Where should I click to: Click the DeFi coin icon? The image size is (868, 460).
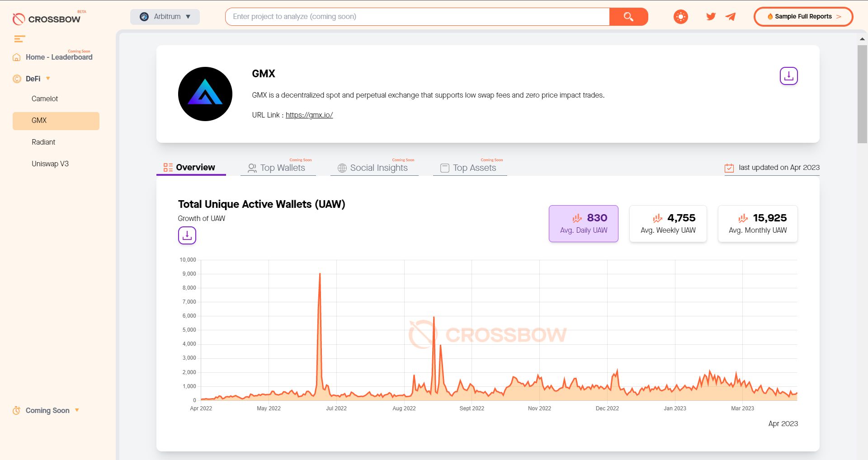pyautogui.click(x=17, y=79)
